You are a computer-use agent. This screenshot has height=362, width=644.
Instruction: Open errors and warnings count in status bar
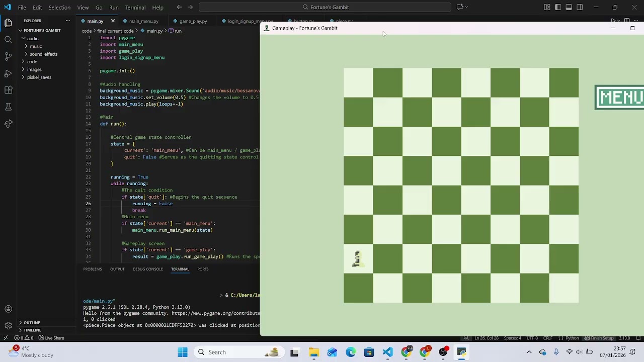coord(24,338)
